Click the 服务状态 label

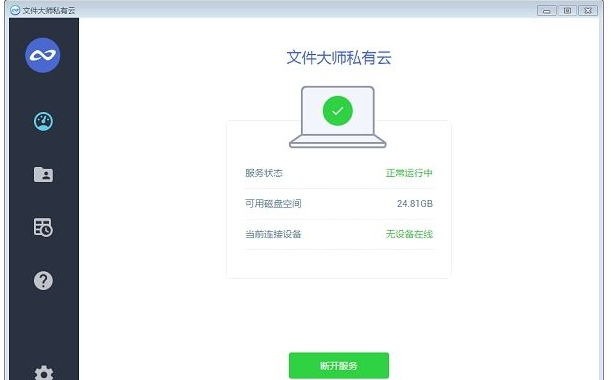[x=264, y=173]
